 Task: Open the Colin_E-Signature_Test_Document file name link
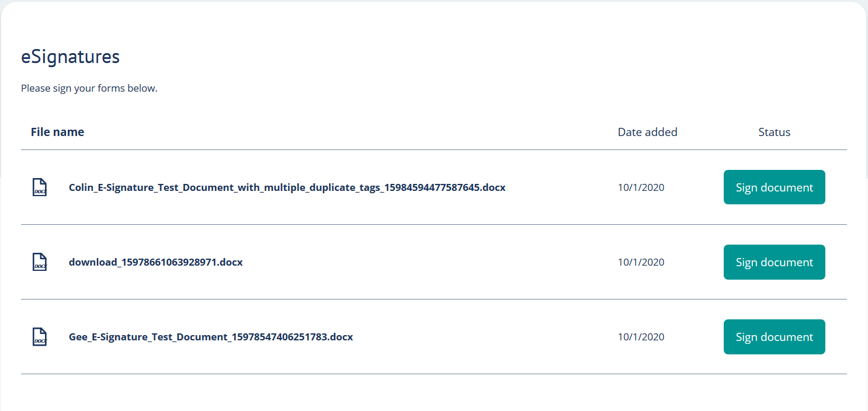[287, 187]
